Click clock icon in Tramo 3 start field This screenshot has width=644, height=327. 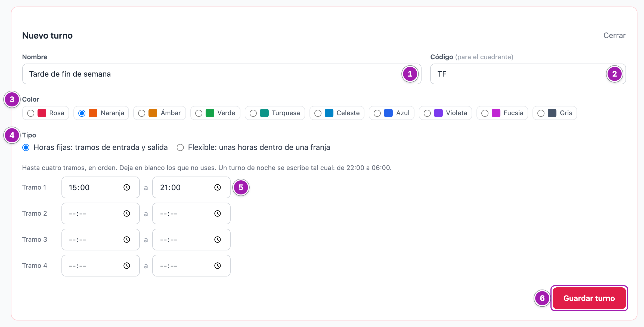127,240
